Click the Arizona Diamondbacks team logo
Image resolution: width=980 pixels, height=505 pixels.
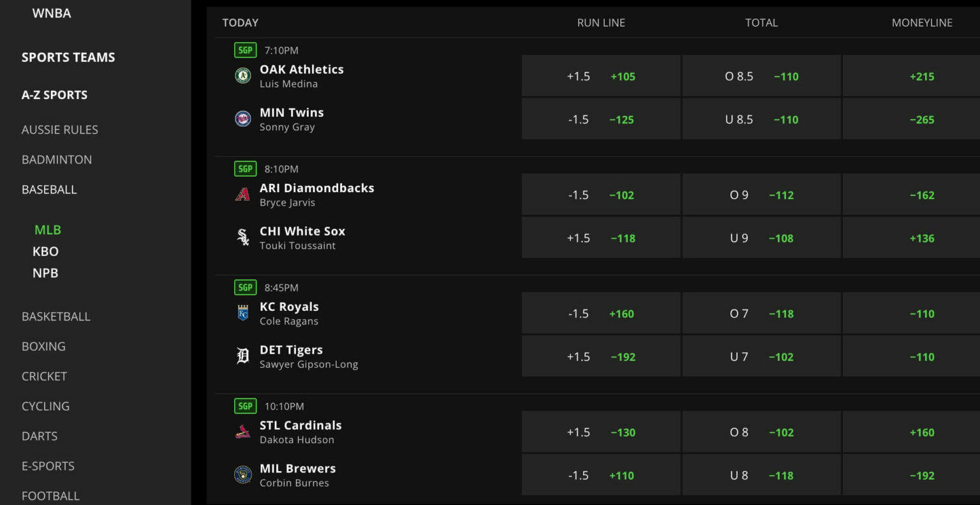point(242,194)
